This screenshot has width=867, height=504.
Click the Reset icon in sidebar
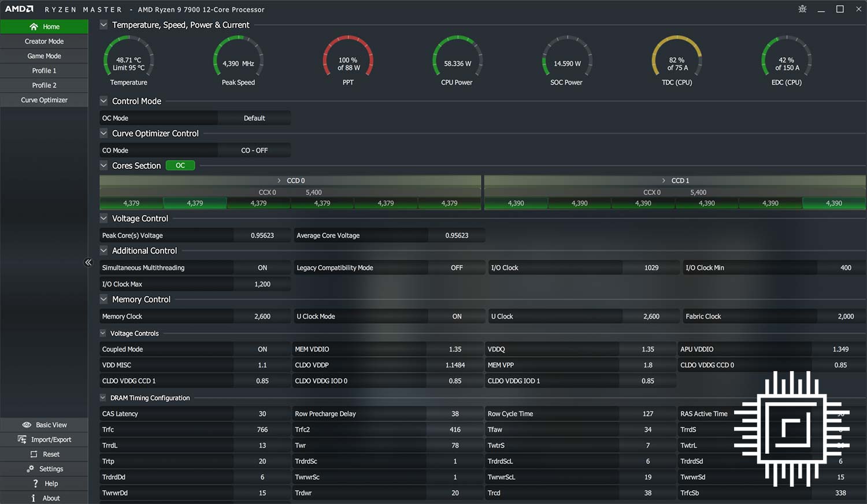click(x=34, y=454)
